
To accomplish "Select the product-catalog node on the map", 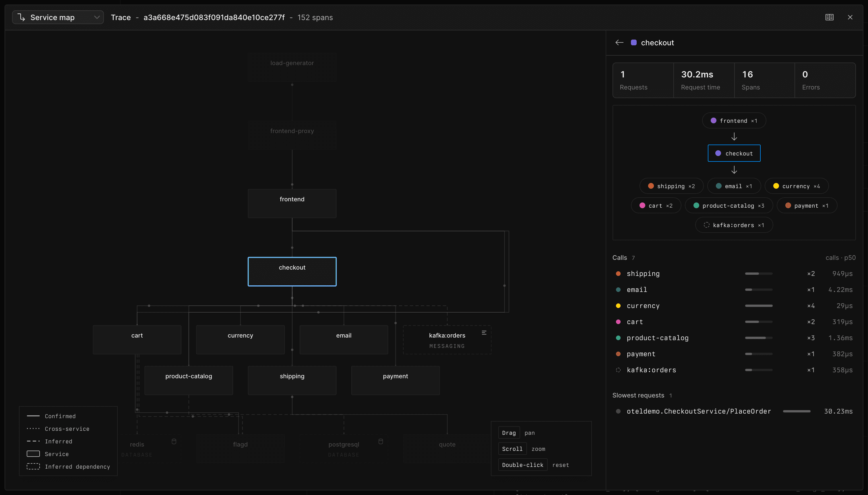I will 189,381.
